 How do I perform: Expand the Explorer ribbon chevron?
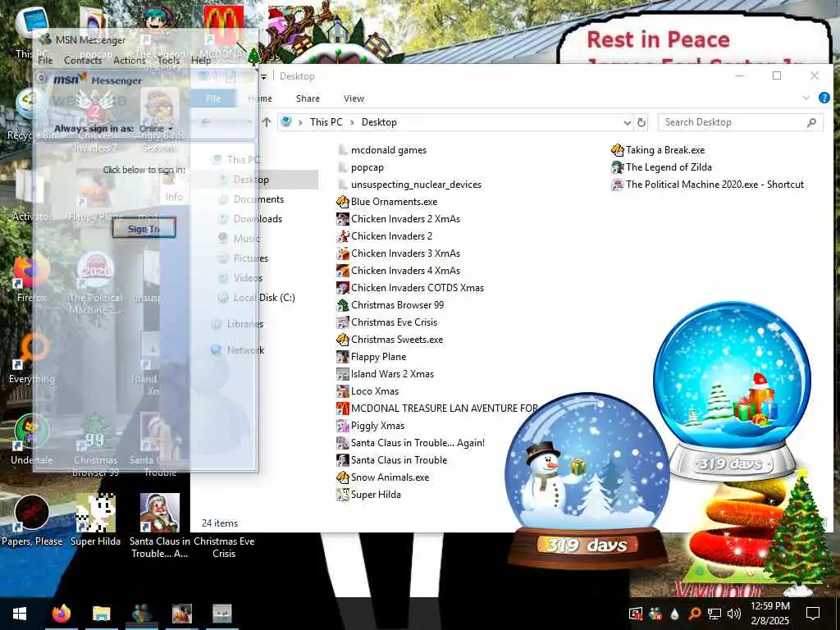[806, 98]
